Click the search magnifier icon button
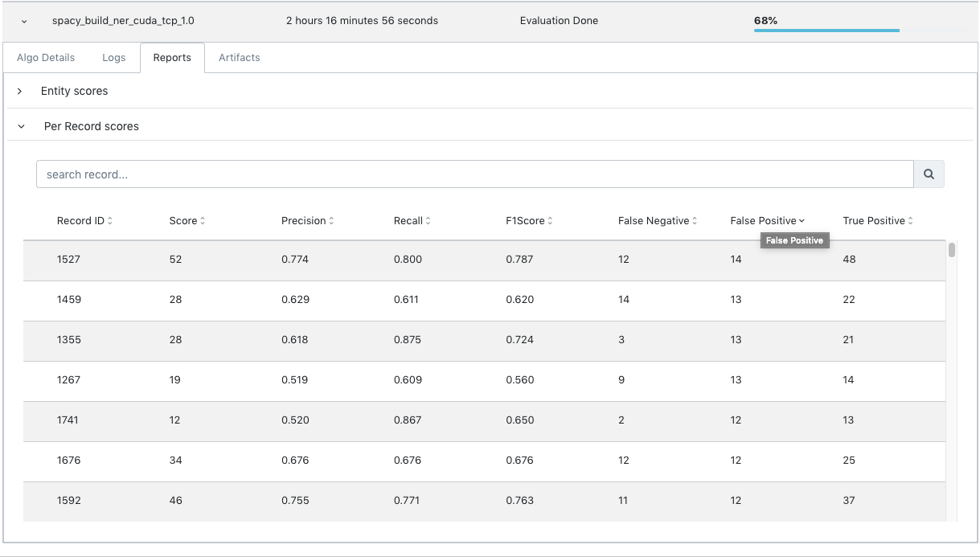The image size is (980, 557). pyautogui.click(x=929, y=174)
